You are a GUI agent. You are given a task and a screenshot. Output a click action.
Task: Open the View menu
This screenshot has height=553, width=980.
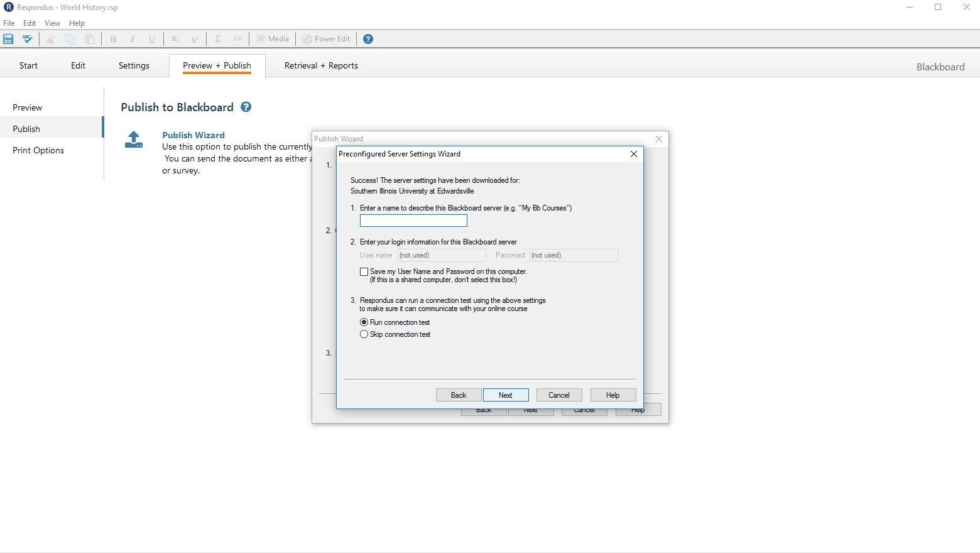[x=52, y=23]
